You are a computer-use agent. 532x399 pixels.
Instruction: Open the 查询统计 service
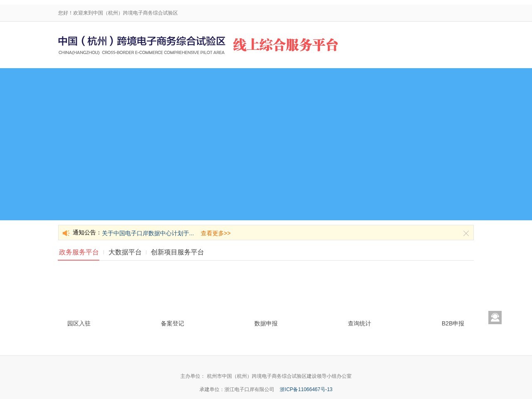pyautogui.click(x=360, y=323)
